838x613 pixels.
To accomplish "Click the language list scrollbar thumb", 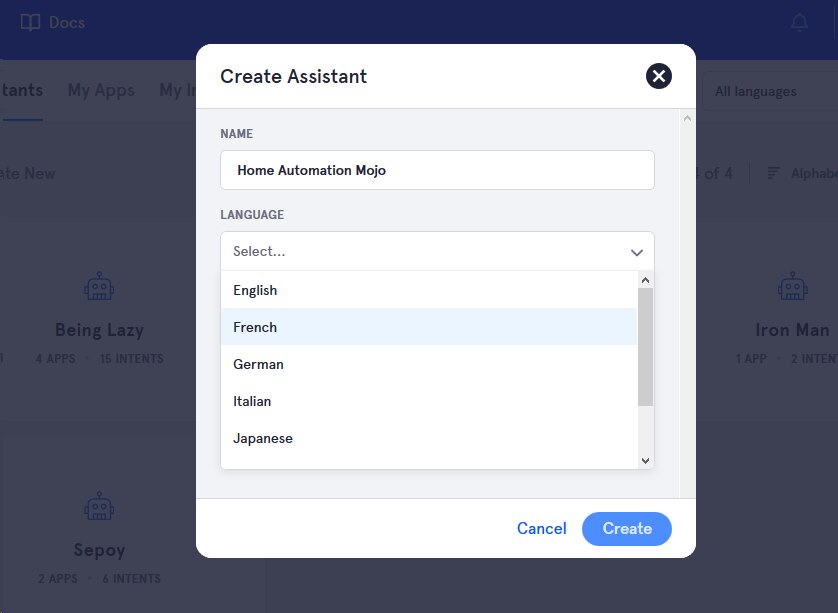I will [645, 346].
